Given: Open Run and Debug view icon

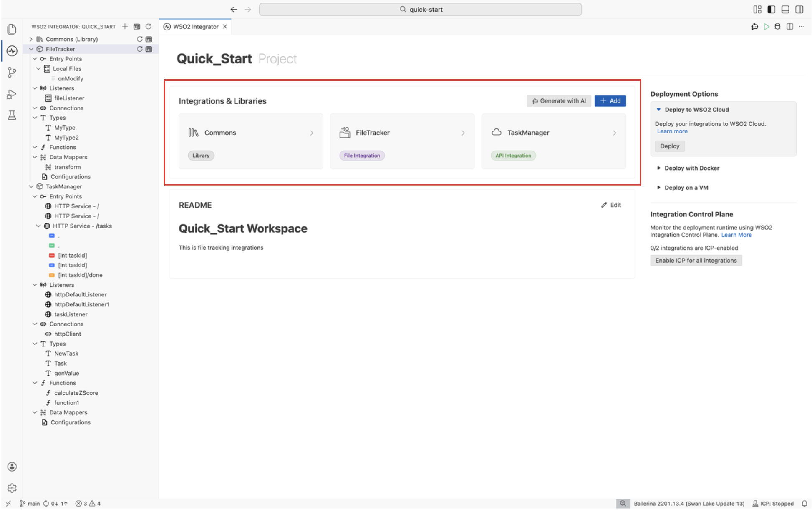Looking at the screenshot, I should 12,94.
